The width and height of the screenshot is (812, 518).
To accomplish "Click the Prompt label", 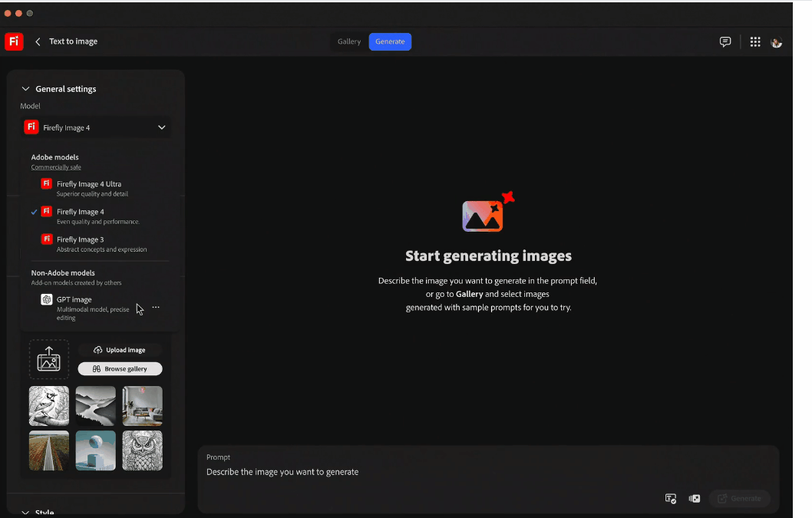I will tap(218, 457).
